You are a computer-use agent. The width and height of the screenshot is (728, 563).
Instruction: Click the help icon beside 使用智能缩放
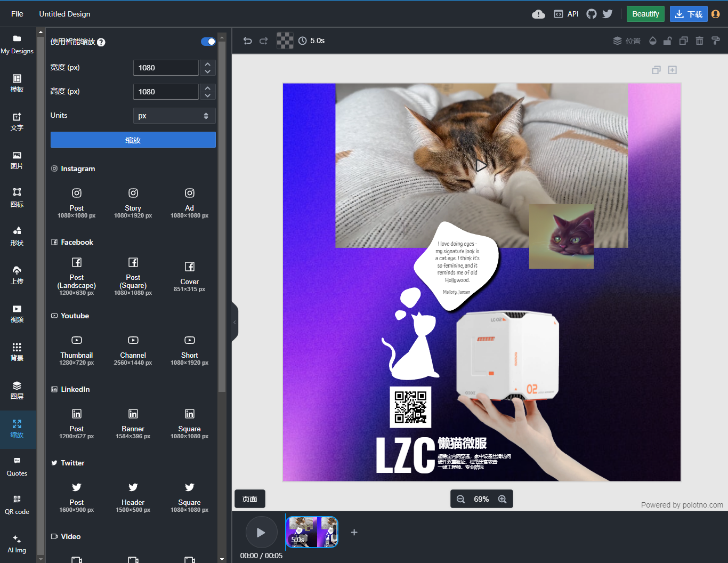coord(101,42)
